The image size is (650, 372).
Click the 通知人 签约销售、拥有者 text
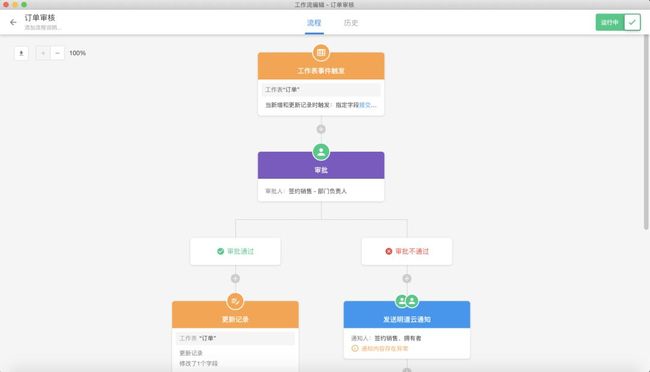pos(386,338)
